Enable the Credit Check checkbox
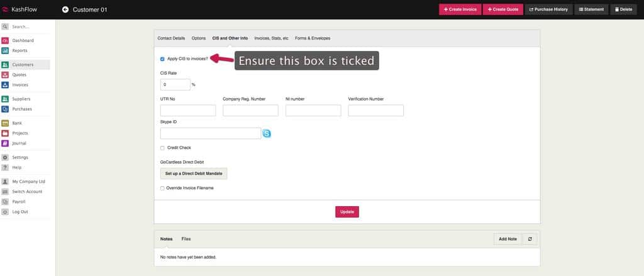The width and height of the screenshot is (644, 276). pyautogui.click(x=163, y=148)
